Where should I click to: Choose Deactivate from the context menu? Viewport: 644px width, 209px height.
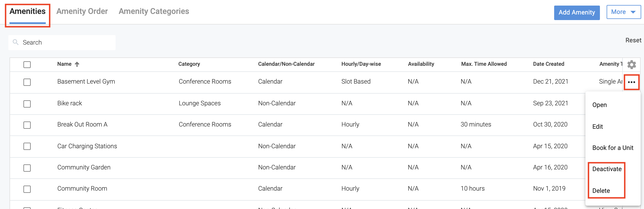[607, 169]
